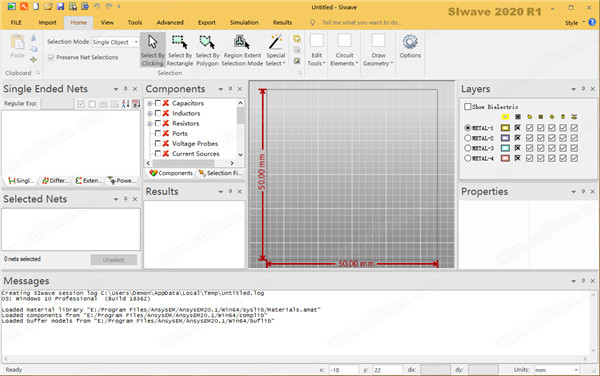This screenshot has height=376, width=600.
Task: Click select-all check icon in nets toolbar
Action: point(81,104)
